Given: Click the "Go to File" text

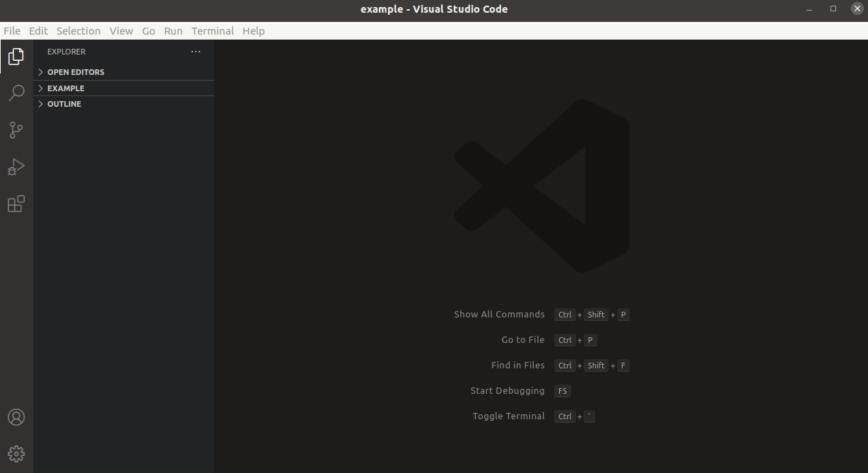Looking at the screenshot, I should click(523, 340).
